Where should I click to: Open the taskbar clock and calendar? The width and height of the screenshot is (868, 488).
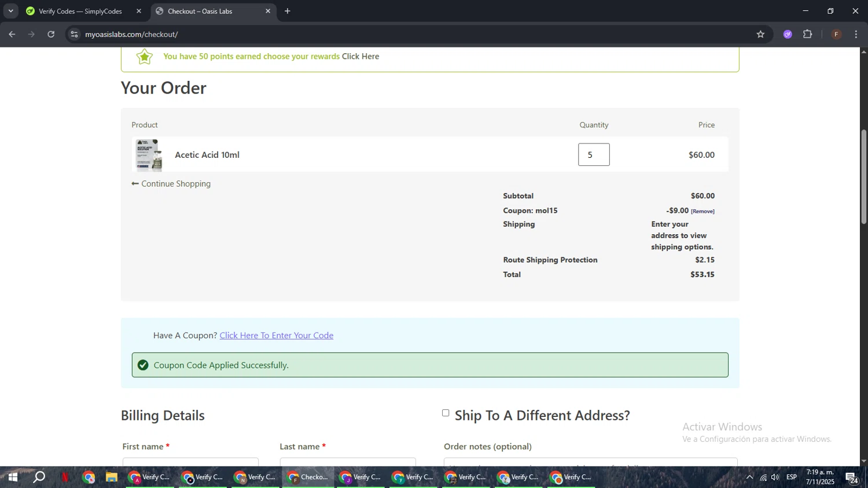pos(820,478)
